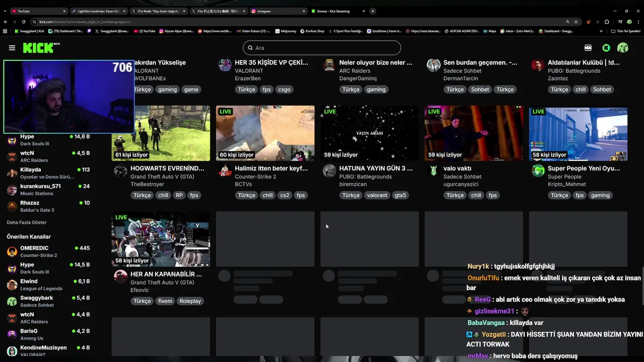Open the Apps grid in bookmarks bar
This screenshot has width=644, height=362.
[5, 31]
